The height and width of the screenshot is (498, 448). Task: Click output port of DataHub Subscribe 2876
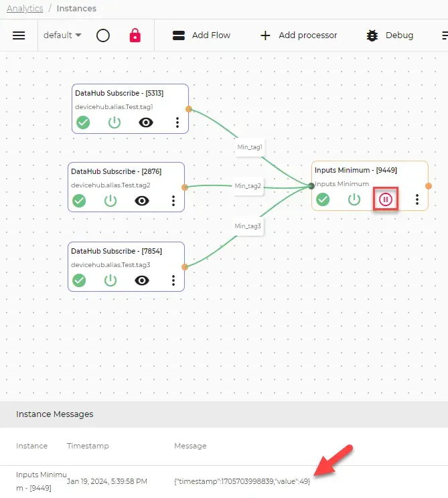(185, 187)
